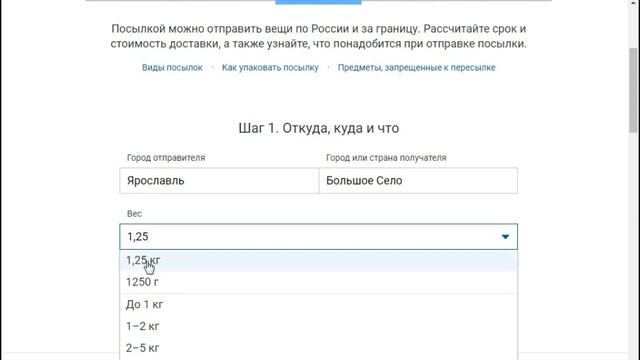640x360 pixels.
Task: Choose the 'До 1 кг' weight range
Action: pyautogui.click(x=318, y=304)
